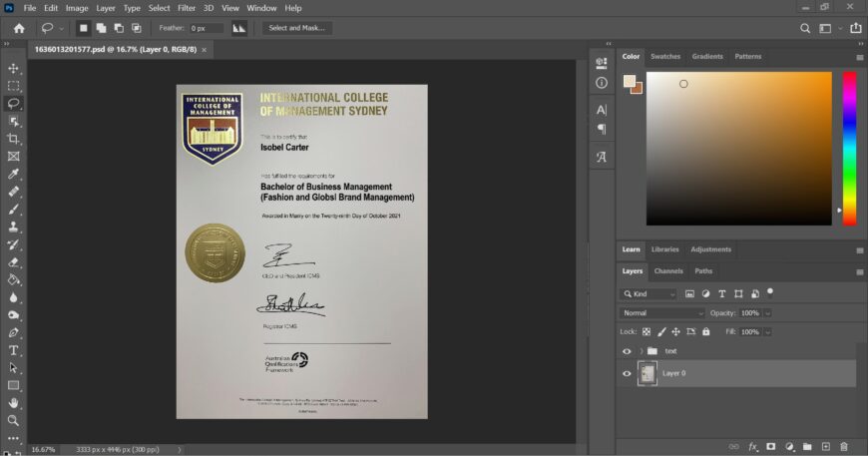Create a new adjustment layer

[x=789, y=447]
